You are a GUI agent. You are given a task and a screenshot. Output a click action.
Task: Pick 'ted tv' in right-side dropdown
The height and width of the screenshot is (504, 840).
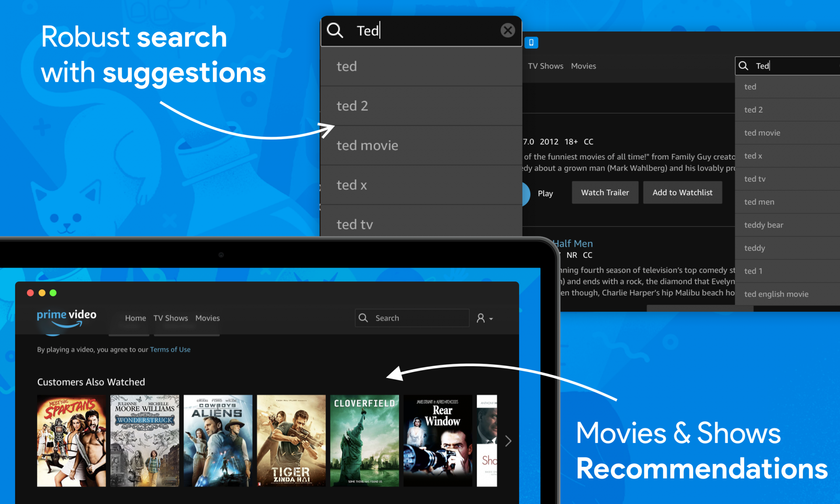point(787,179)
